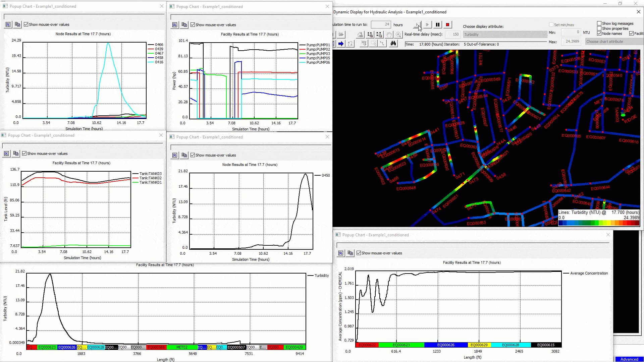Viewport: 644px width, 362px height.
Task: Step the simulation forward one increment
Action: tap(427, 24)
